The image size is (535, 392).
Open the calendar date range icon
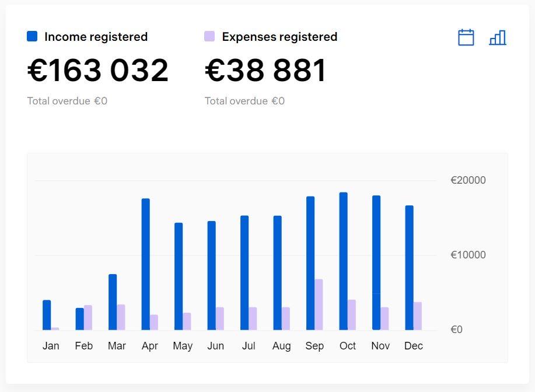pos(466,37)
